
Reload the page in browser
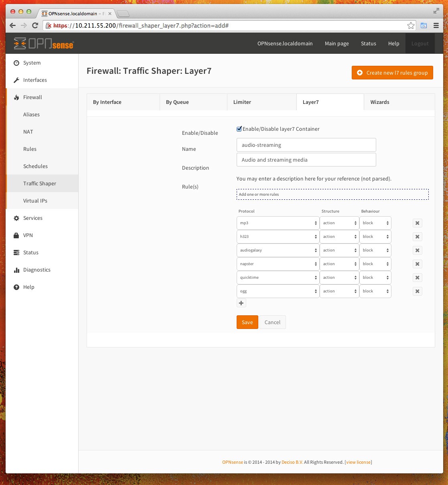pos(35,26)
